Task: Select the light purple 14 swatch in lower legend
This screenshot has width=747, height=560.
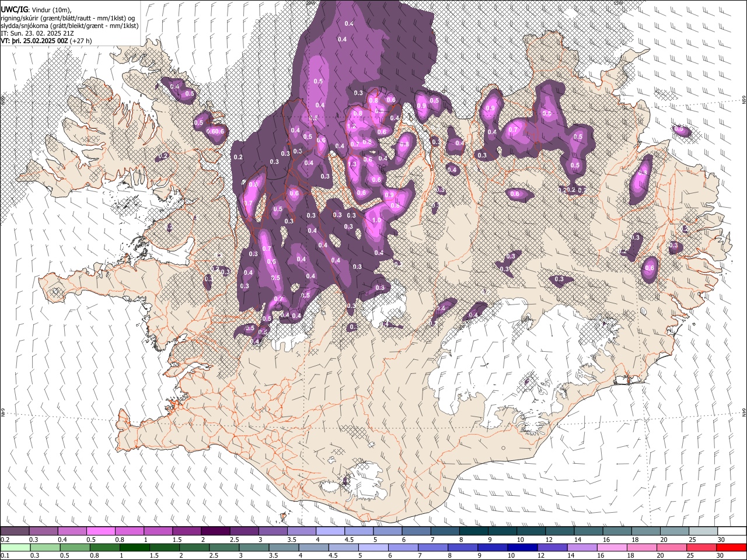Action: 582,548
